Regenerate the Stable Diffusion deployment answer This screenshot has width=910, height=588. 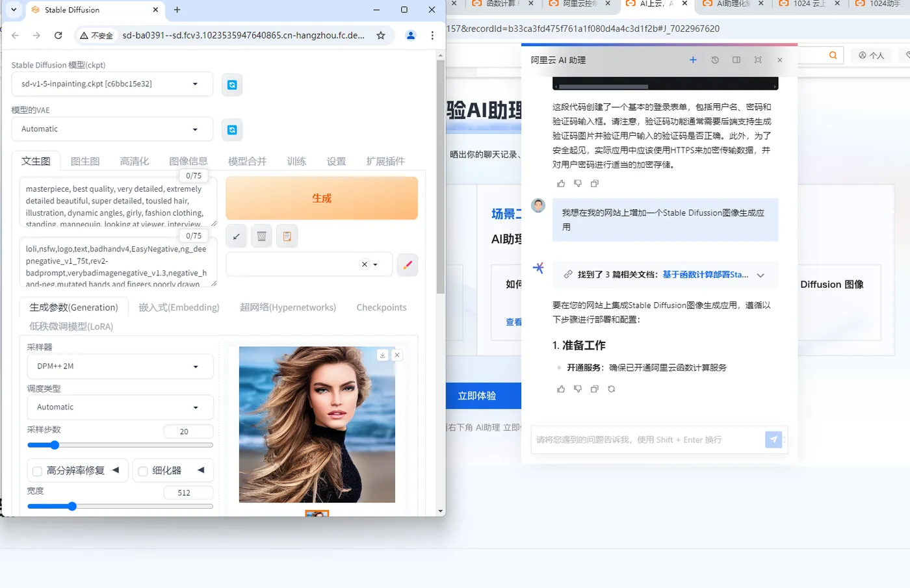pos(612,389)
